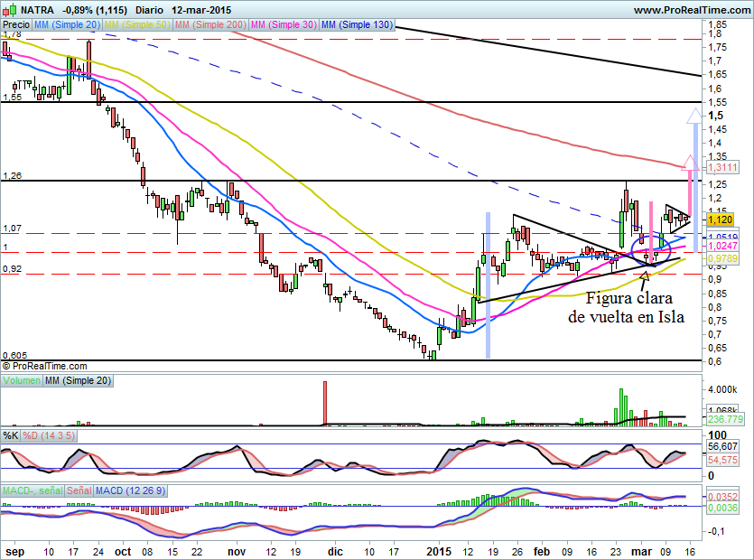Click the MM (Simple 20) blue legend label
Viewport: 754px width, 560px height.
click(x=67, y=24)
